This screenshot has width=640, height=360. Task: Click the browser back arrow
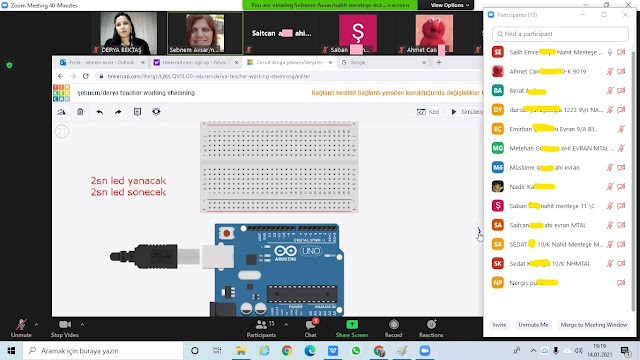(x=60, y=76)
